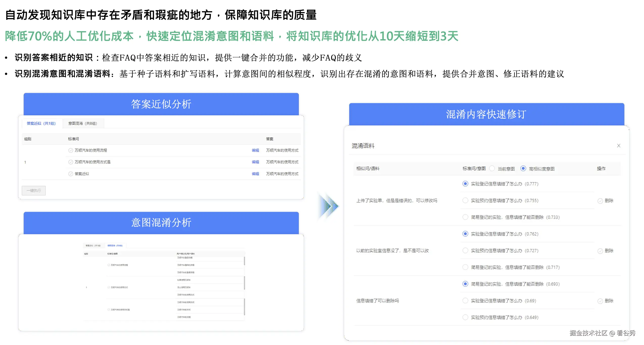The image size is (644, 345).
Task: Click 编辑 next to 万顺汽车的使用流程
Action: [255, 150]
